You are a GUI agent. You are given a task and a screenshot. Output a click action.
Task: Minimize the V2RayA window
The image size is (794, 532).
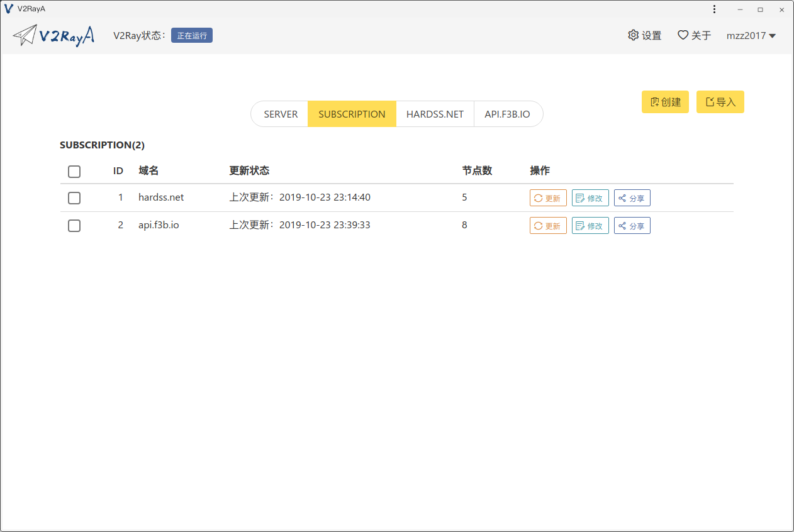point(740,9)
